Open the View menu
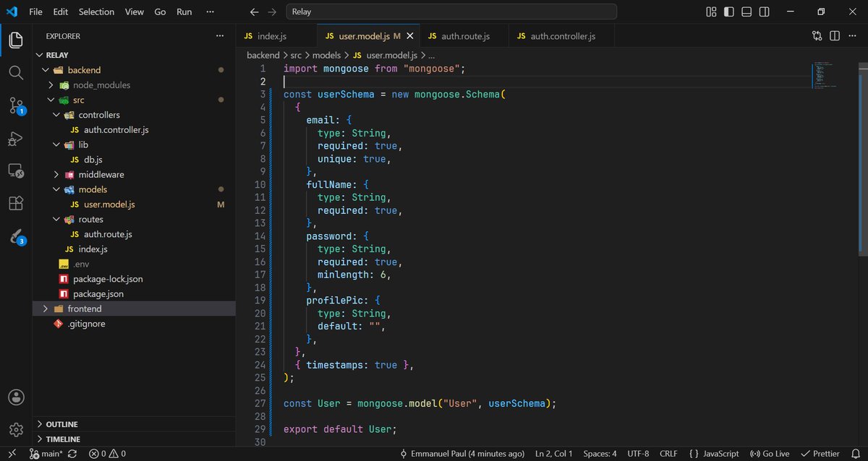 coord(134,12)
